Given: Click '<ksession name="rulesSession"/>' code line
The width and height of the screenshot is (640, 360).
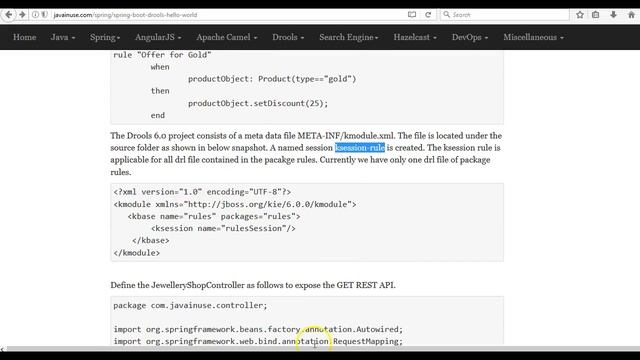Looking at the screenshot, I should [x=223, y=229].
